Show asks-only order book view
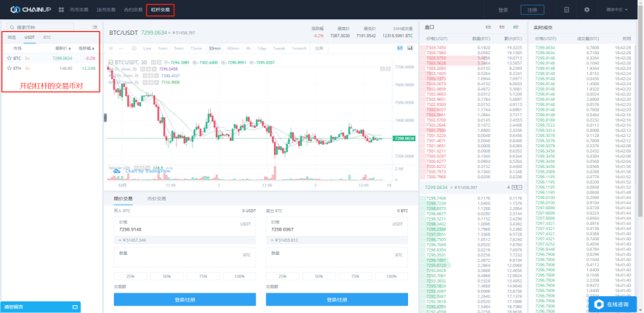Viewport: 644px width, 313px height. coord(502,27)
